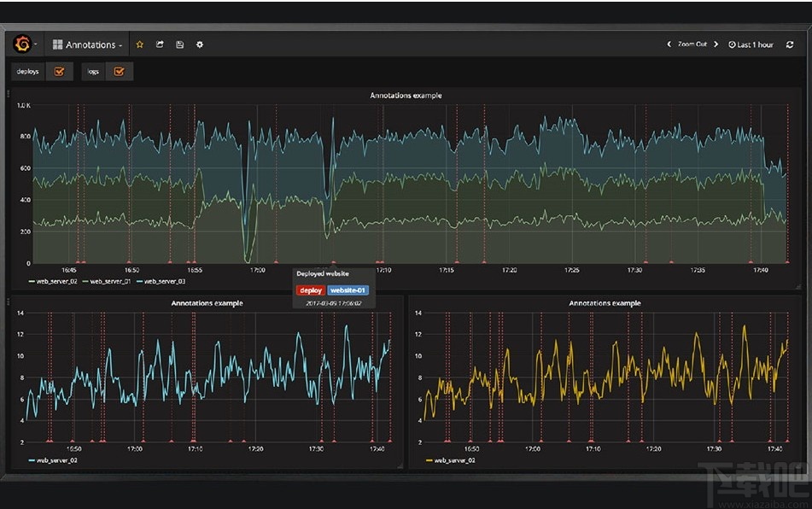
Task: Click the dashboard grid icon beside Annotations
Action: tap(56, 44)
